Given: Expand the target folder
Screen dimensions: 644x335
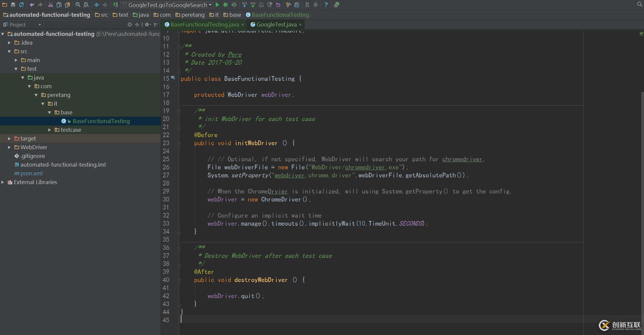Looking at the screenshot, I should 9,138.
